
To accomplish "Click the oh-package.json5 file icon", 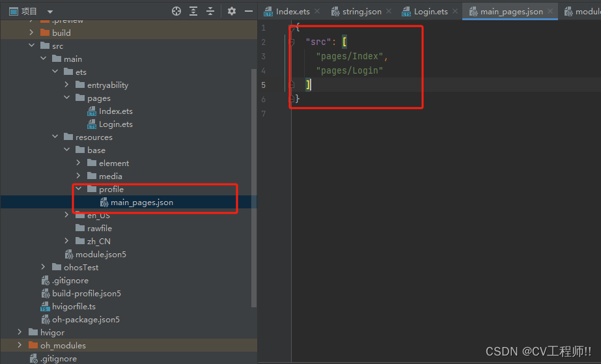I will [x=46, y=320].
